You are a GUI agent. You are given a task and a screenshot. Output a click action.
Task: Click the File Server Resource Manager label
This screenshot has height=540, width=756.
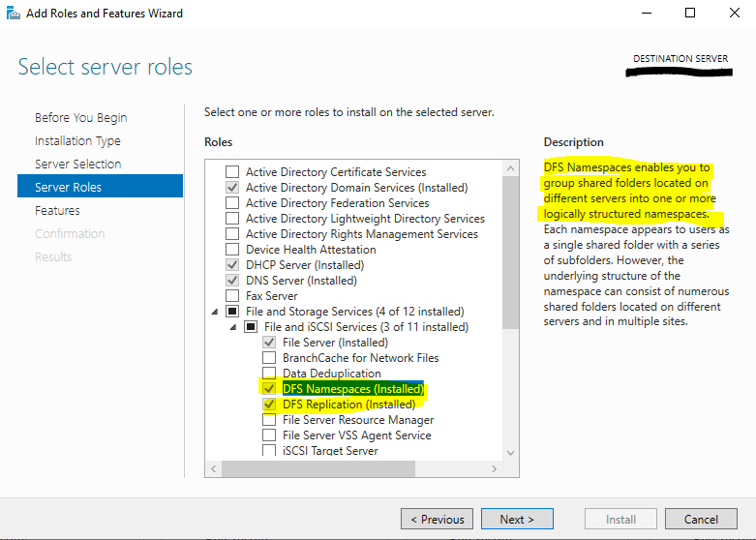(x=358, y=420)
